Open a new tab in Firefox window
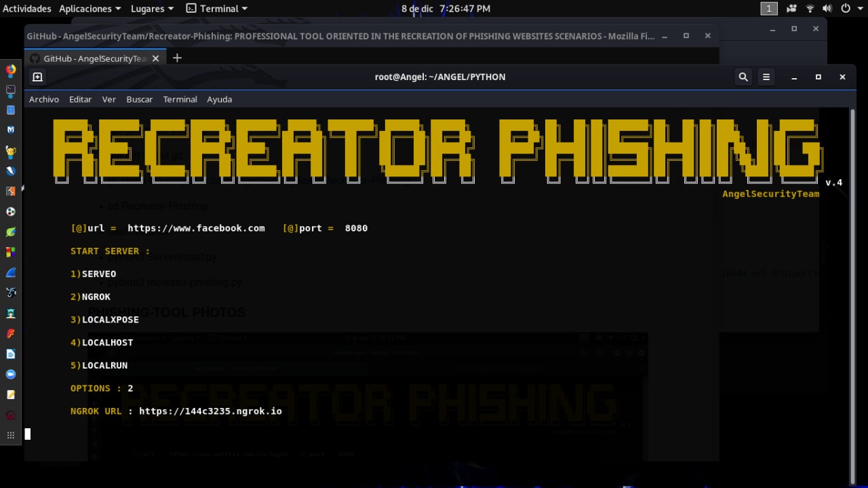Image resolution: width=868 pixels, height=488 pixels. [x=177, y=58]
